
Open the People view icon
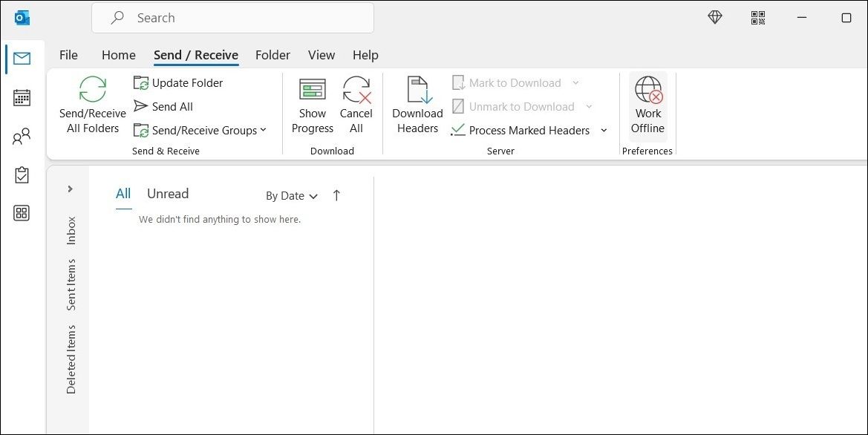click(22, 136)
